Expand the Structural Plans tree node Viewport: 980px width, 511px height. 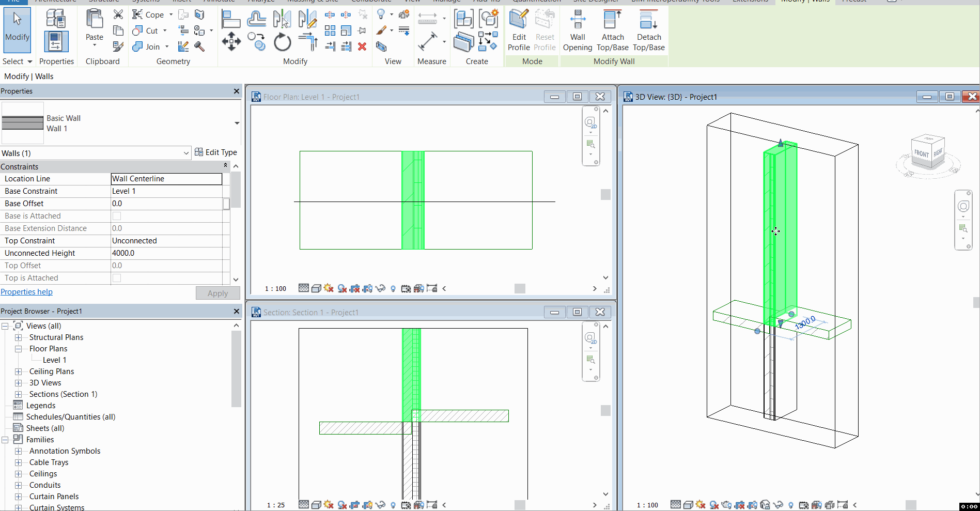click(18, 337)
